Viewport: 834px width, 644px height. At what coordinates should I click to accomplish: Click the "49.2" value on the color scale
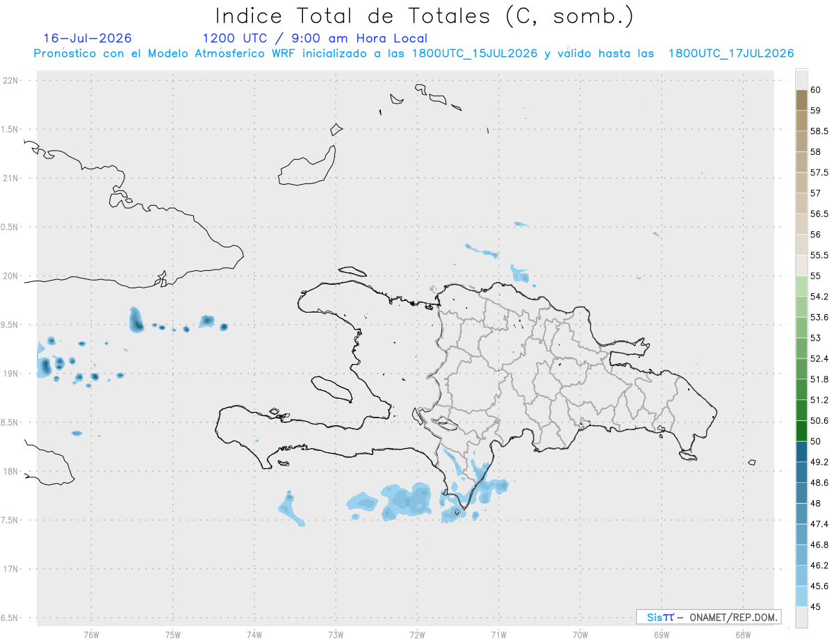(x=819, y=462)
